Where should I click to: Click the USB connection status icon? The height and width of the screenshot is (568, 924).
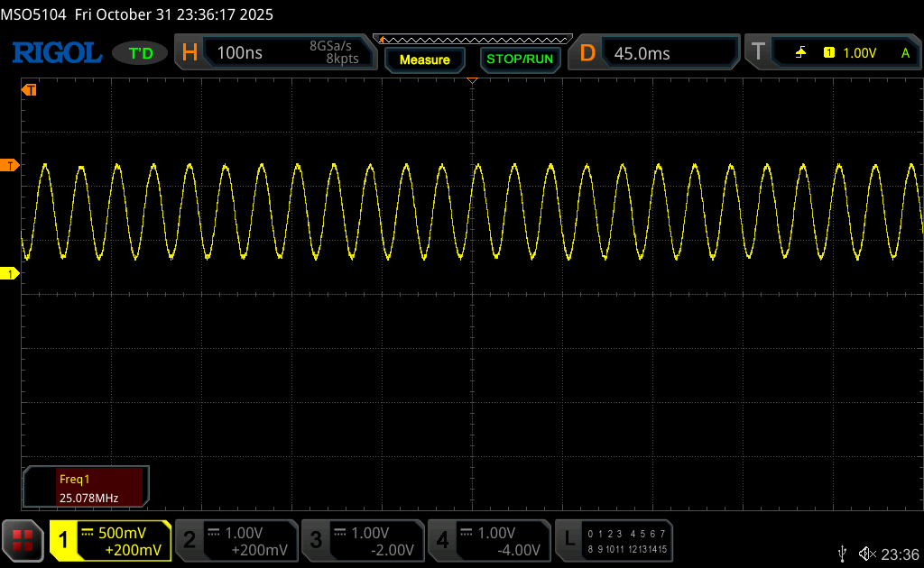pyautogui.click(x=843, y=554)
